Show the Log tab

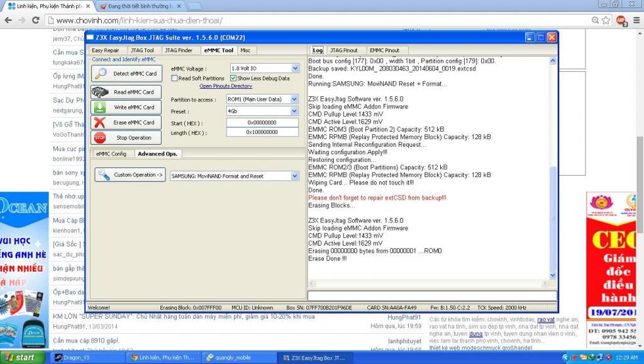(x=318, y=50)
